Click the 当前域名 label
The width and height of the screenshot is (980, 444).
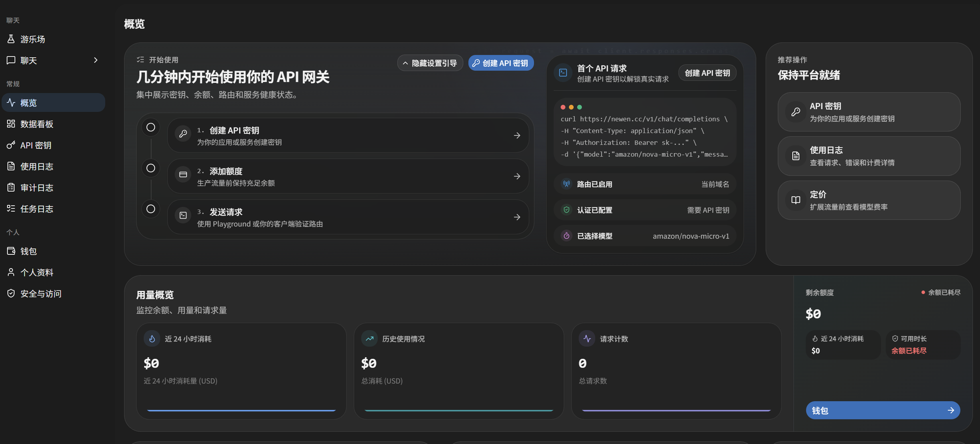715,184
